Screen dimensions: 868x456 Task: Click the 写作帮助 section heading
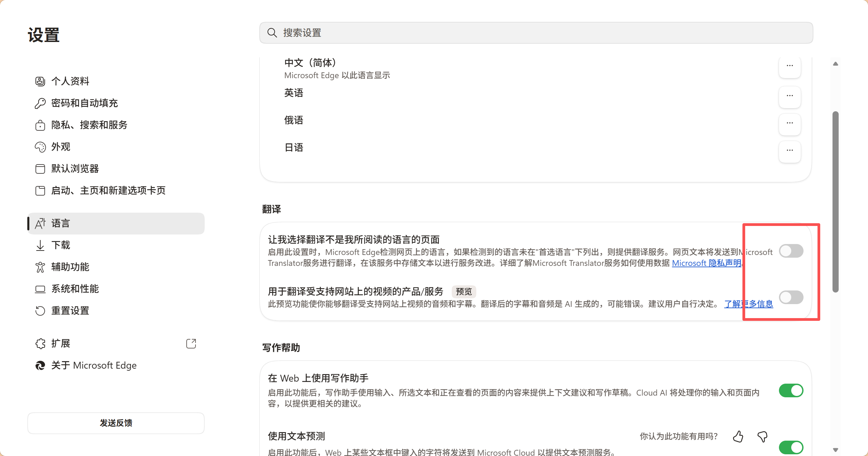click(x=281, y=348)
